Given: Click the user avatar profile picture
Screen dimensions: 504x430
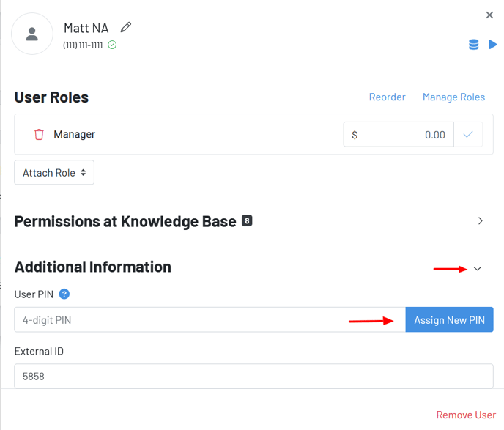Looking at the screenshot, I should tap(32, 34).
